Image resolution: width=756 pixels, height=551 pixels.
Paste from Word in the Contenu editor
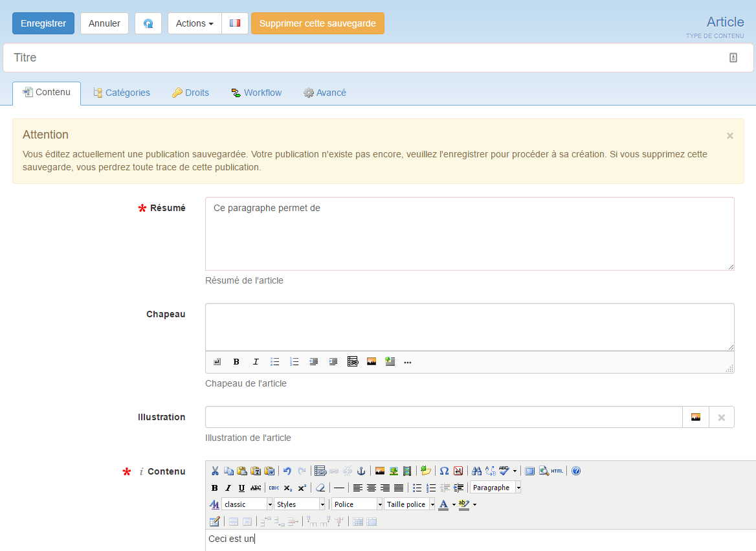(269, 471)
